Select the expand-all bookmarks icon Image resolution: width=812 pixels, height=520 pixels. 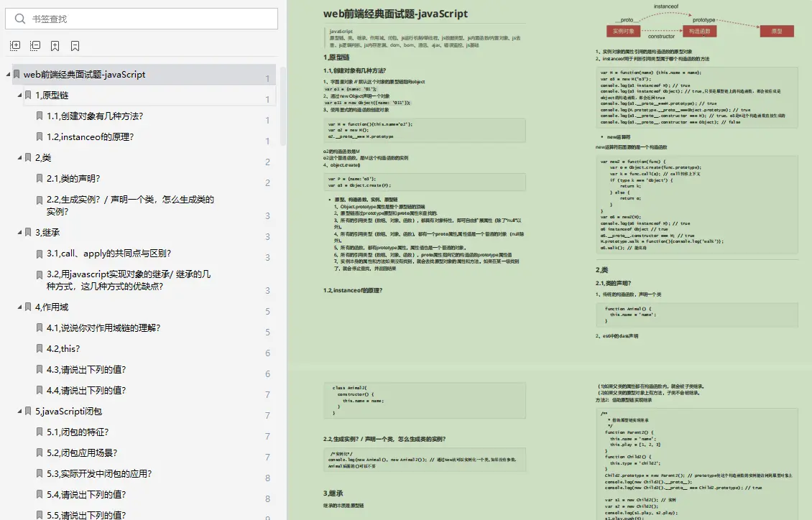[14, 45]
